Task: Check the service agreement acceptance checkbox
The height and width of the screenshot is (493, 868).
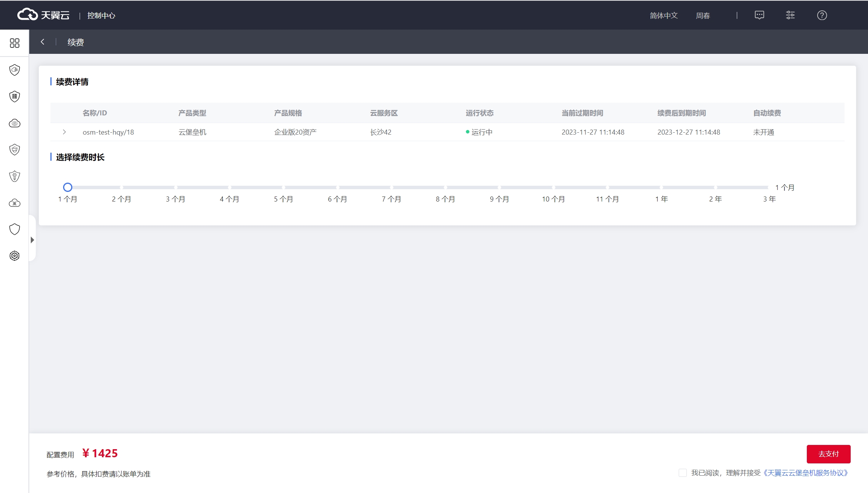Action: [683, 473]
